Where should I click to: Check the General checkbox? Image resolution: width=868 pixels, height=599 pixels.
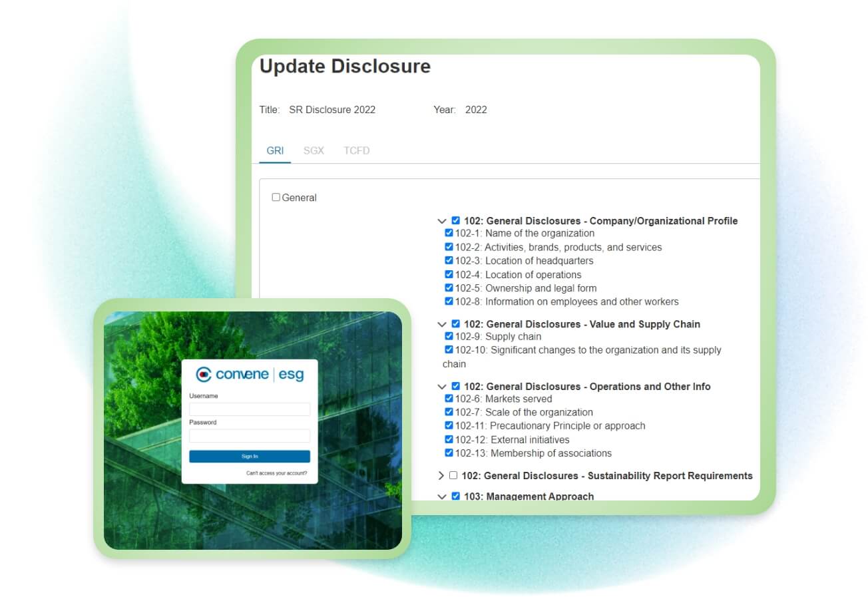276,198
